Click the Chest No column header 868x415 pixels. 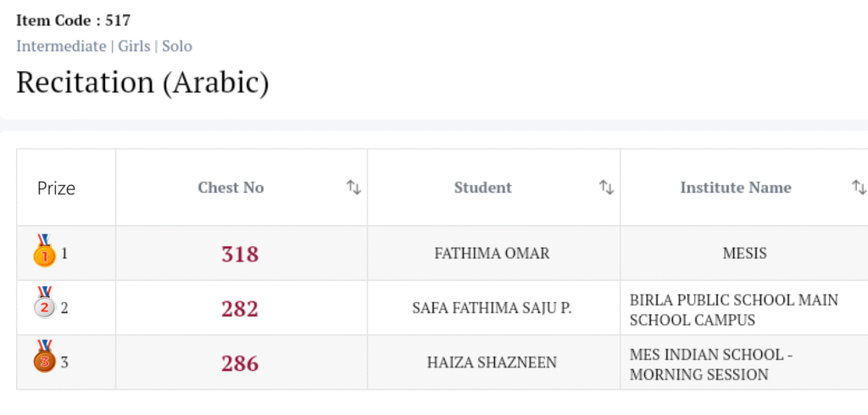point(231,188)
